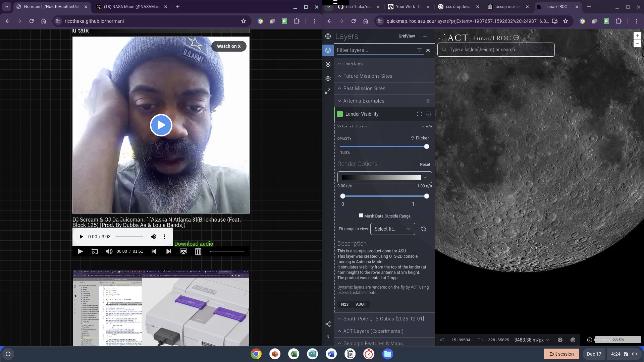Open the filter options icon in Filter layers
The height and width of the screenshot is (362, 644).
419,50
